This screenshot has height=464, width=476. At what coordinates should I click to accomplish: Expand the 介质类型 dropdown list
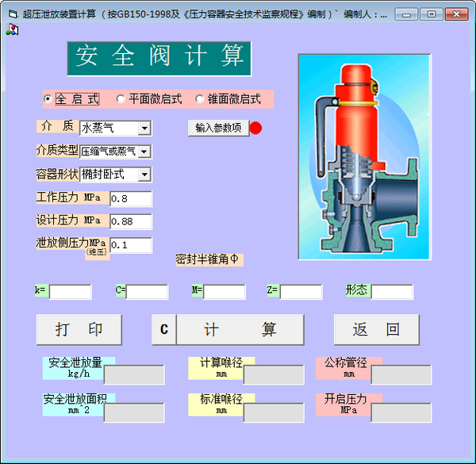[144, 151]
